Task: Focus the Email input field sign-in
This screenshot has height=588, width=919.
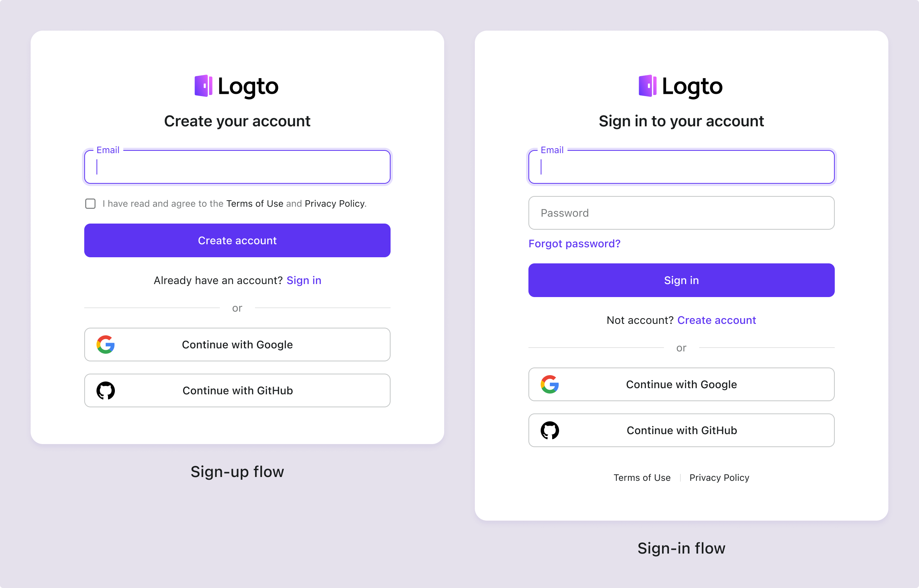Action: tap(681, 166)
